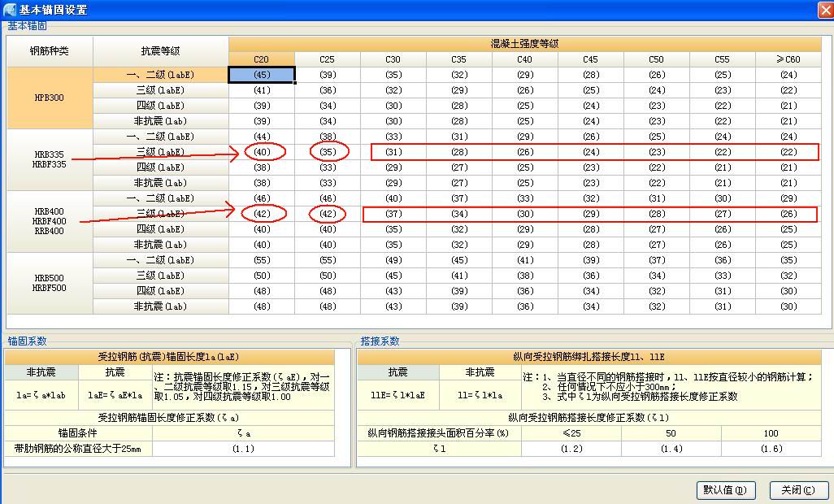Select the C20 column header

point(261,59)
